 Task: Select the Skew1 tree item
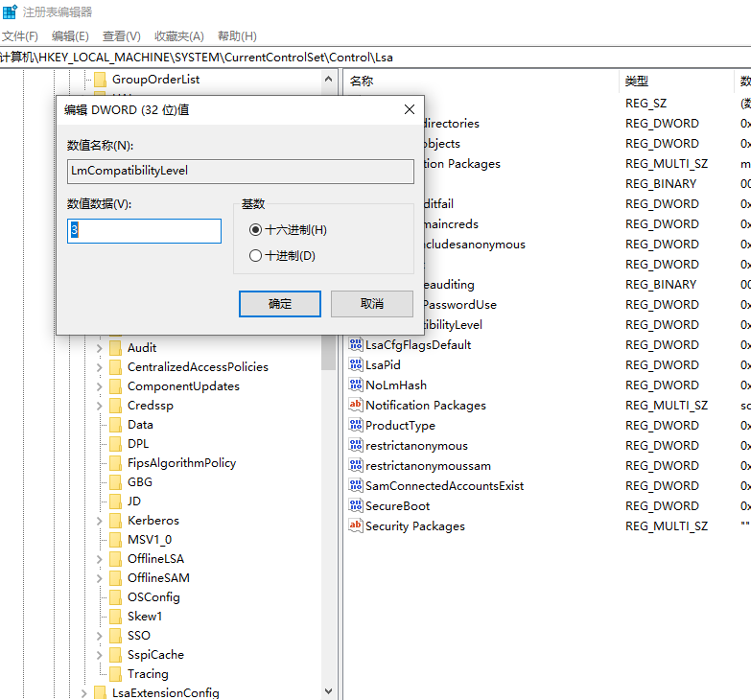coord(145,617)
